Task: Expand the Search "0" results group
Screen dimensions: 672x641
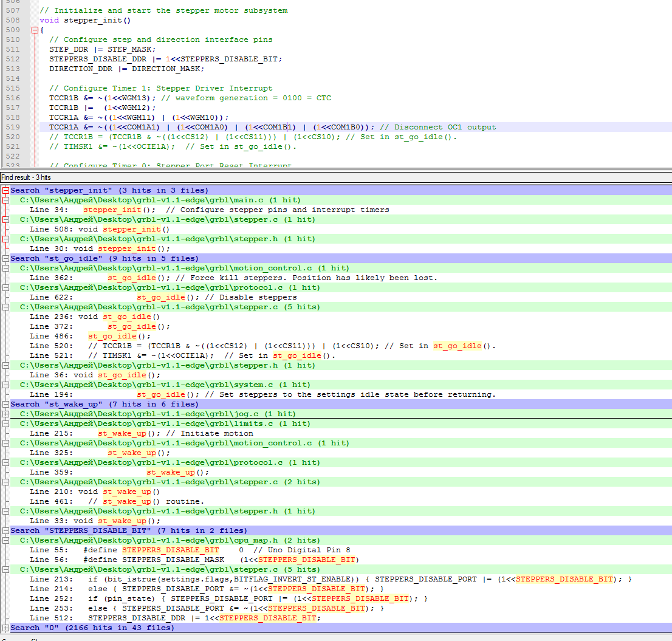Action: click(5, 628)
